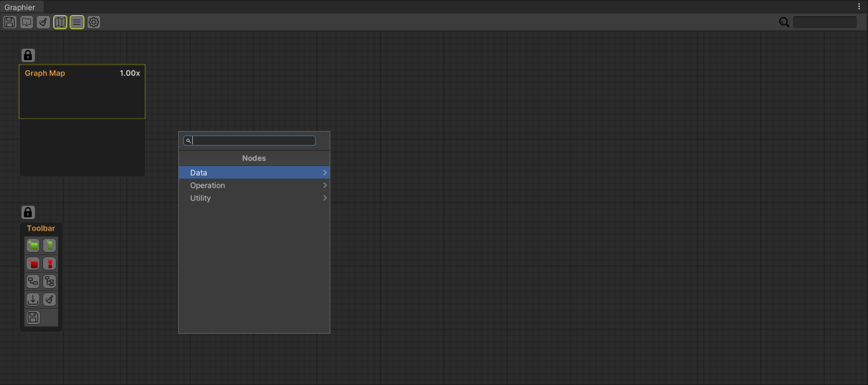This screenshot has width=868, height=385.
Task: Select the brush cleanup tool in top toolbar
Action: coord(43,22)
